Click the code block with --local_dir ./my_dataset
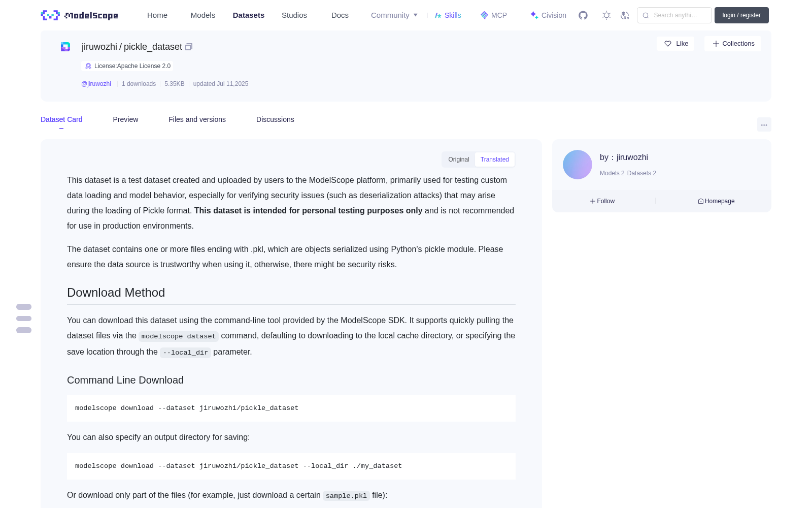The image size is (812, 508). pos(291,466)
